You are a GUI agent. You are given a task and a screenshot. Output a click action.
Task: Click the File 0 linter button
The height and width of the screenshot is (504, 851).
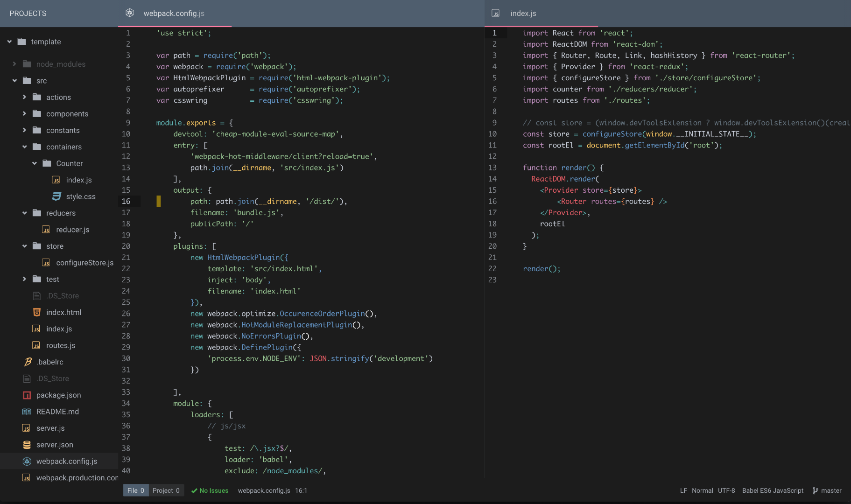[135, 490]
